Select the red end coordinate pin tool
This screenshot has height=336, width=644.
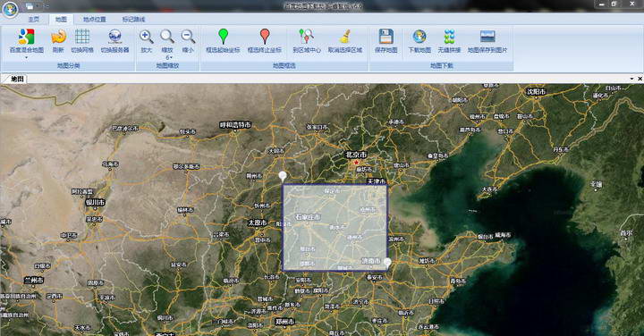[265, 36]
